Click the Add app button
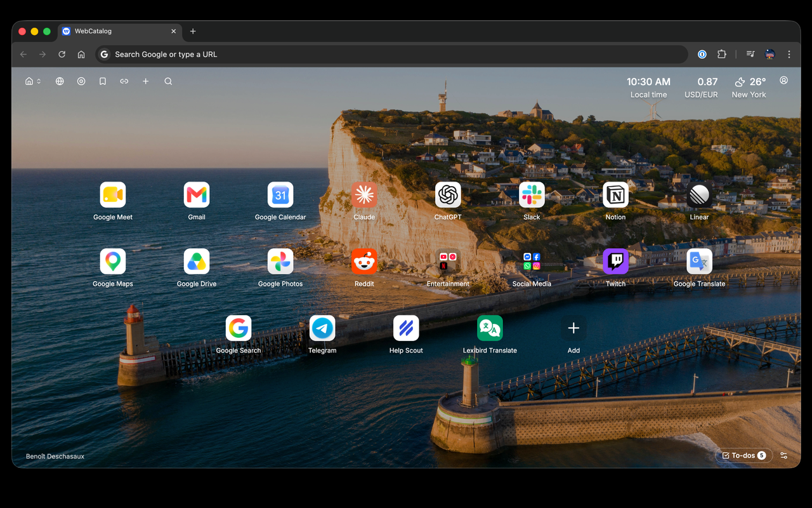 point(573,328)
